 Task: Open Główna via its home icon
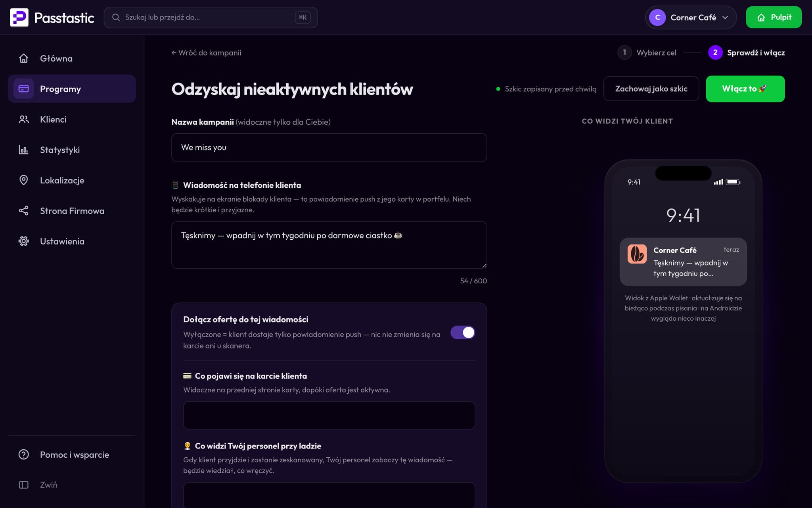pyautogui.click(x=24, y=58)
